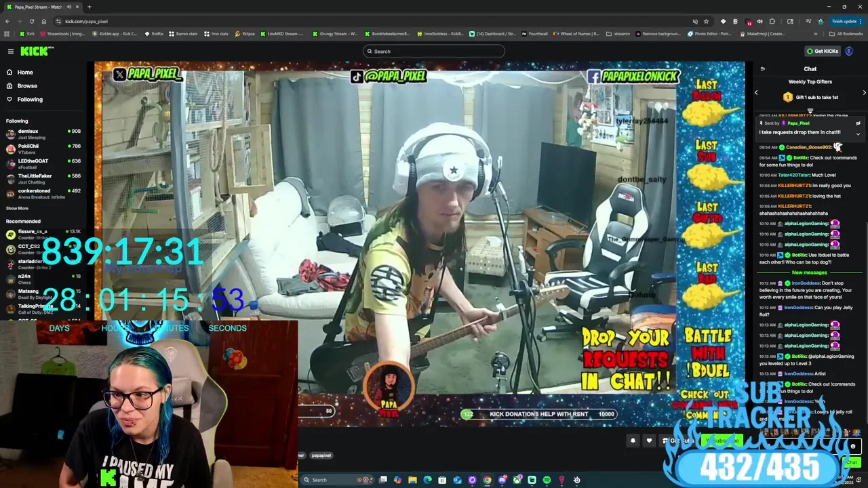Collapse the chat panel arrow icon

pyautogui.click(x=762, y=68)
